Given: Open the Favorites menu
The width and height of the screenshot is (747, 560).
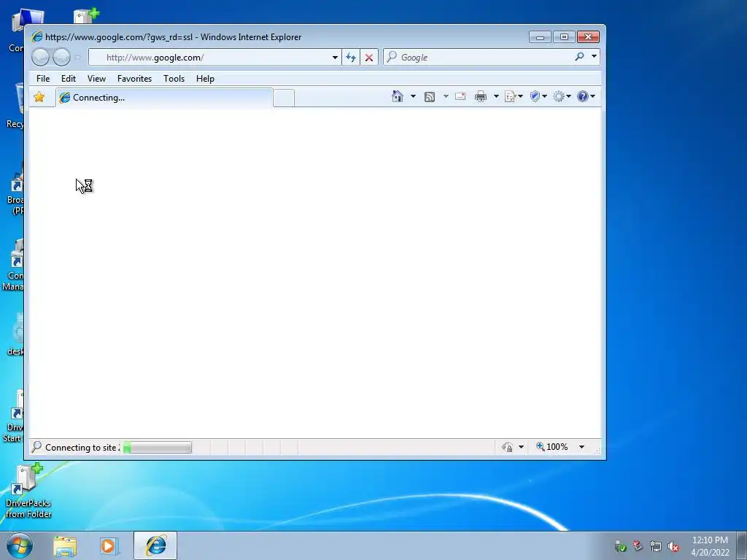Looking at the screenshot, I should [134, 79].
